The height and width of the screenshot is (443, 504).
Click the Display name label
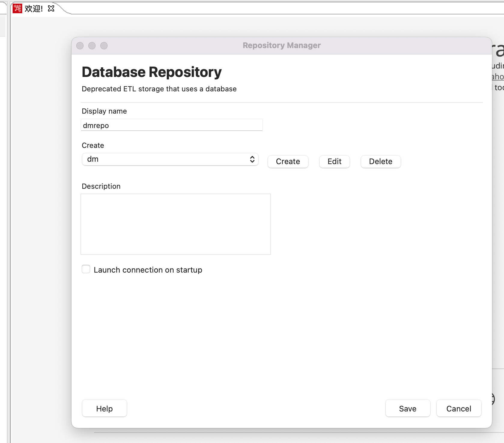pyautogui.click(x=104, y=111)
